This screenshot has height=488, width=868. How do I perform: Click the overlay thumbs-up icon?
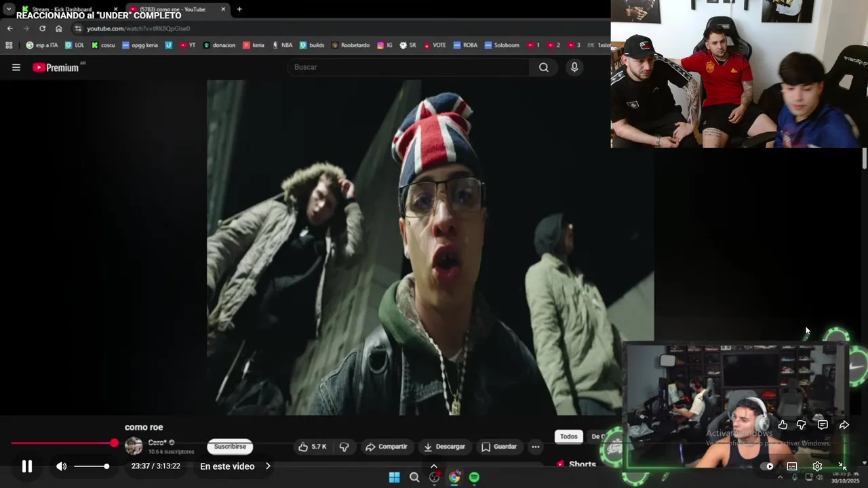pos(783,425)
